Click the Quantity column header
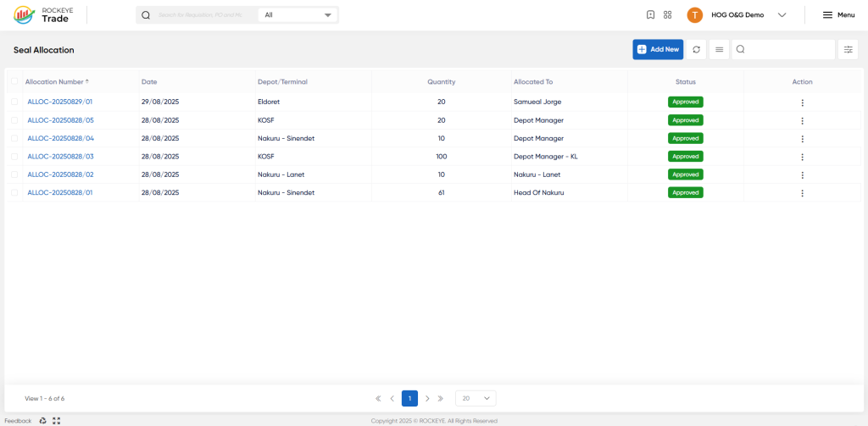This screenshot has height=426, width=868. [441, 81]
